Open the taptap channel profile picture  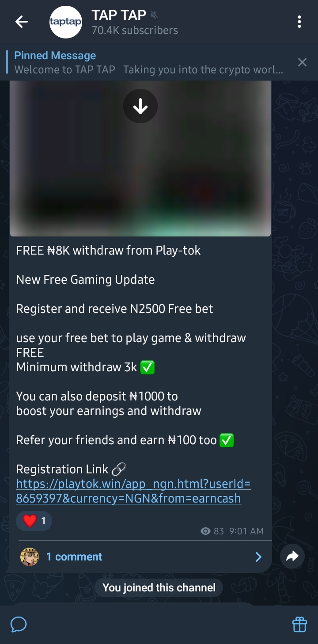pos(66,22)
